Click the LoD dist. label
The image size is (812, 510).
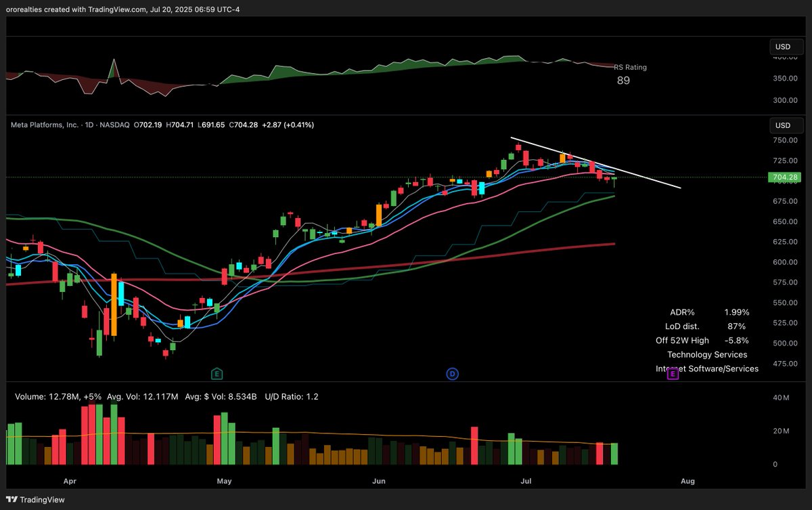click(x=682, y=326)
